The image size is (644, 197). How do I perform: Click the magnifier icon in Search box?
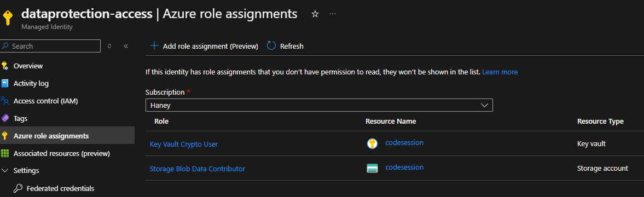click(5, 46)
